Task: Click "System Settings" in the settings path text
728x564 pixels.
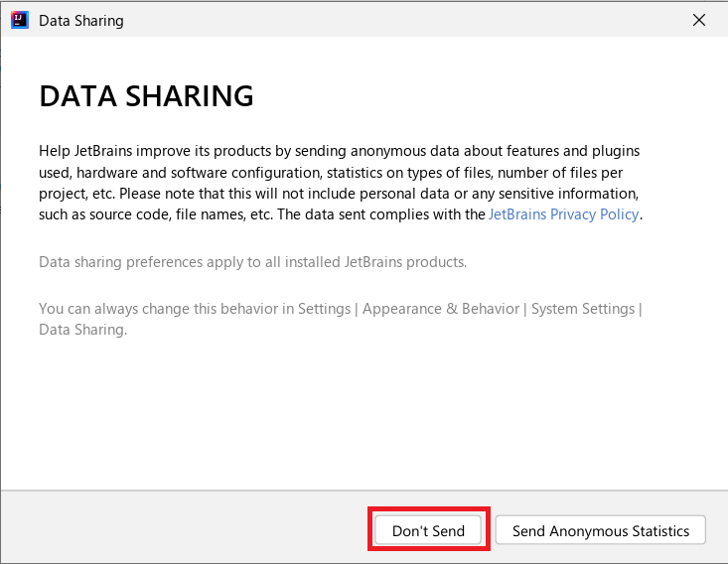Action: [583, 309]
